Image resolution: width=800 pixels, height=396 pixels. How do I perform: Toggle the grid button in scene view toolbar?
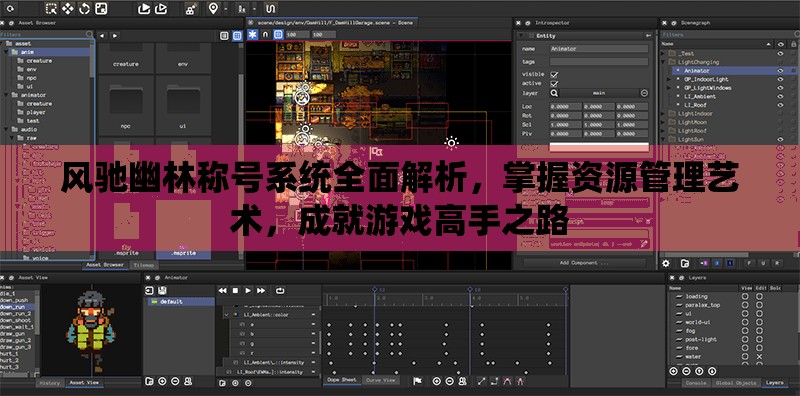[x=278, y=34]
